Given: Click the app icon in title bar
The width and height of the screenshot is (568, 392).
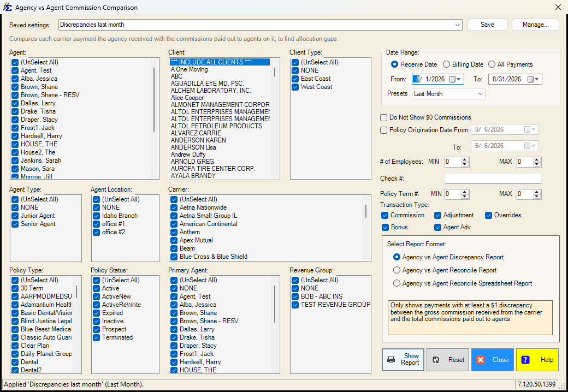Looking at the screenshot, I should 7,7.
